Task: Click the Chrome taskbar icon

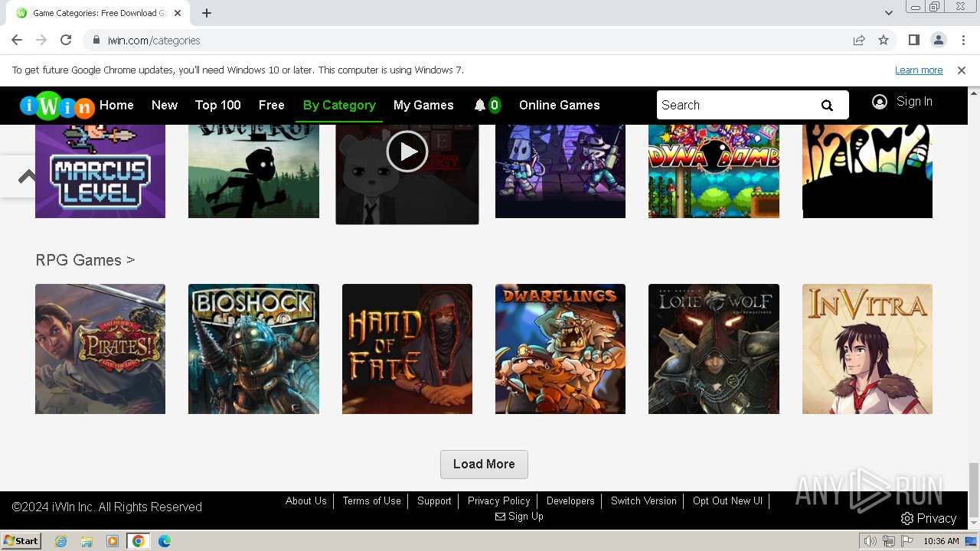Action: (x=138, y=541)
